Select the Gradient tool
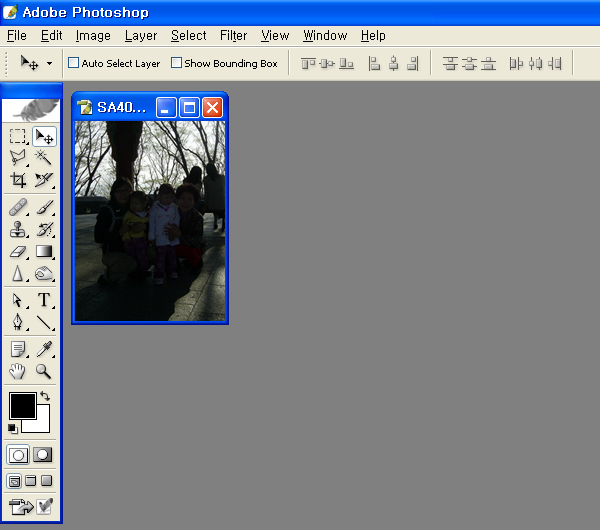Screen dimensions: 600x530 pos(44,251)
